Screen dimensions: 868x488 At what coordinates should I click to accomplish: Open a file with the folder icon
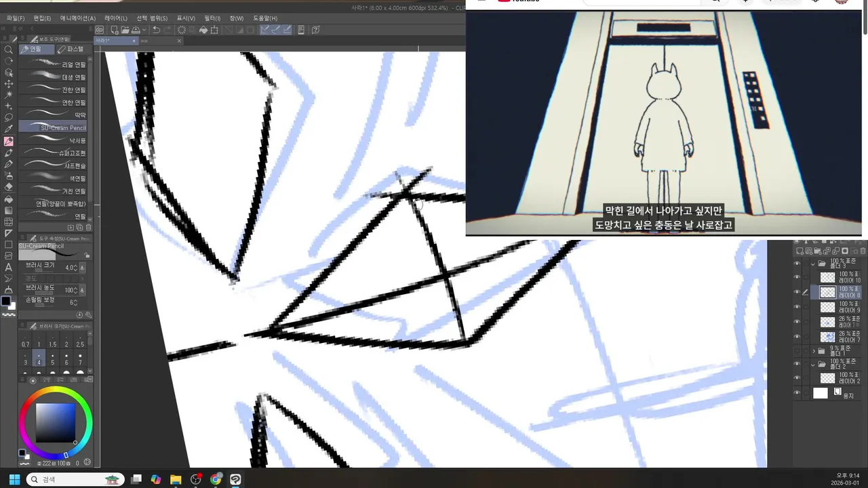tap(125, 30)
